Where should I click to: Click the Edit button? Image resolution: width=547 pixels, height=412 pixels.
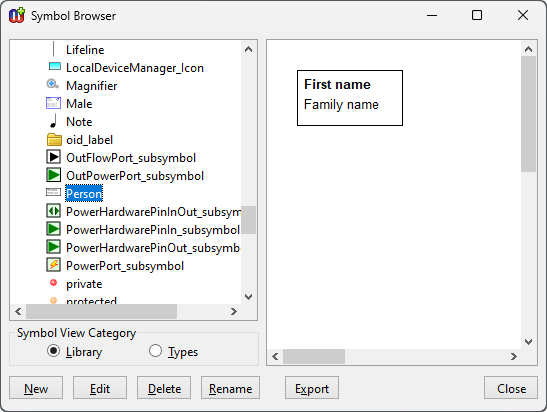coord(100,388)
